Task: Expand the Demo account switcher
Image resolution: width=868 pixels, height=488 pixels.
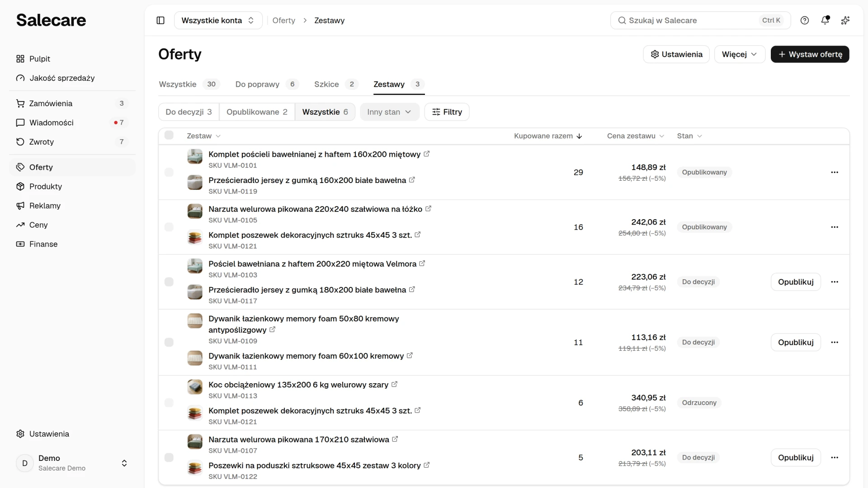Action: (x=72, y=463)
